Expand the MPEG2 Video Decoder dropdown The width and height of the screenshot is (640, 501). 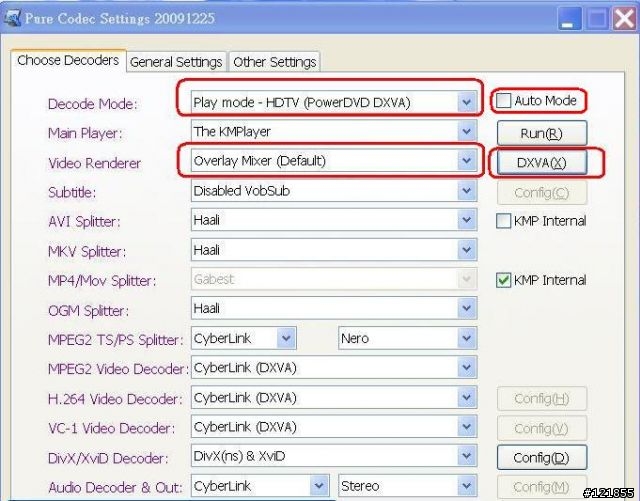pos(333,367)
